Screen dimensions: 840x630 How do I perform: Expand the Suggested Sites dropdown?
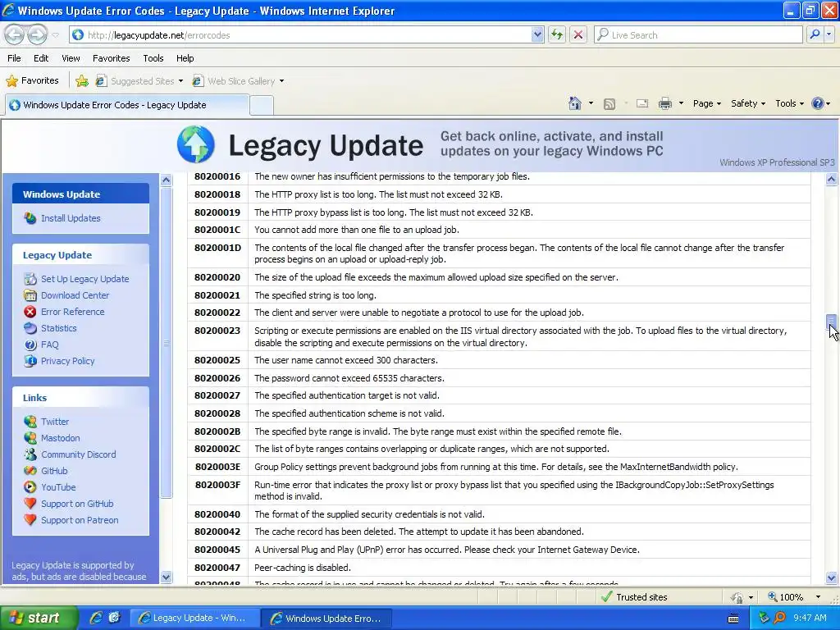(x=180, y=81)
